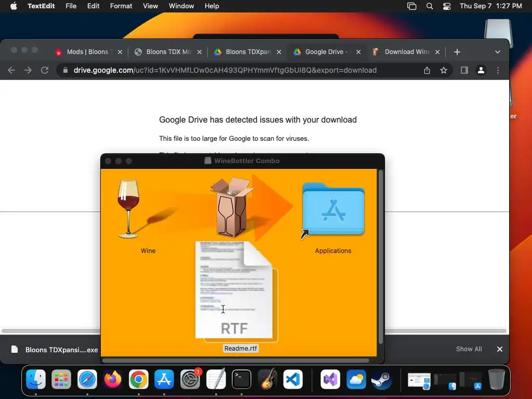Open Visual Studio Code from the Dock
Screen dimensions: 532x399
click(x=293, y=379)
